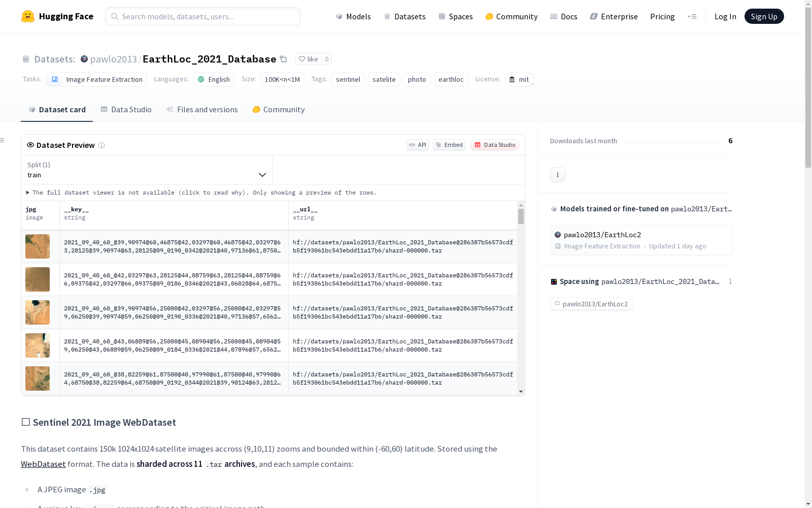Expand the full dataset viewer unavailable notice
The width and height of the screenshot is (812, 508).
click(x=201, y=193)
